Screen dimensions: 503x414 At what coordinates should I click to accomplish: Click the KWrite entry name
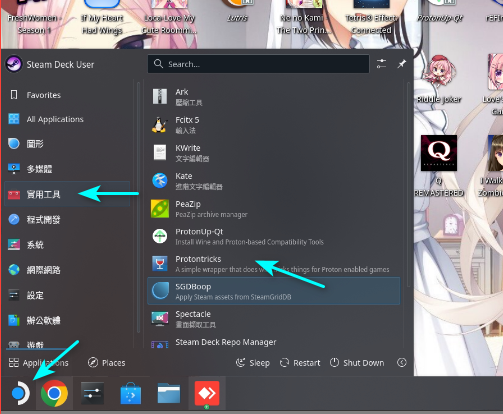(x=188, y=148)
